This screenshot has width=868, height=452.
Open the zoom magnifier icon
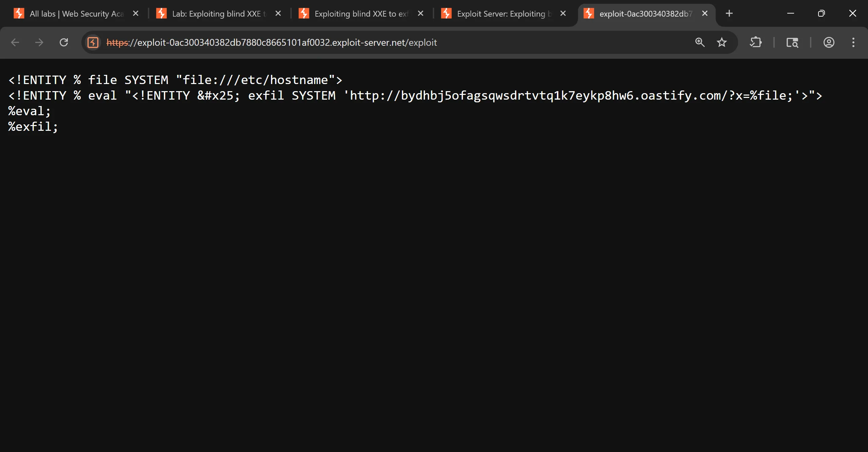click(x=700, y=42)
